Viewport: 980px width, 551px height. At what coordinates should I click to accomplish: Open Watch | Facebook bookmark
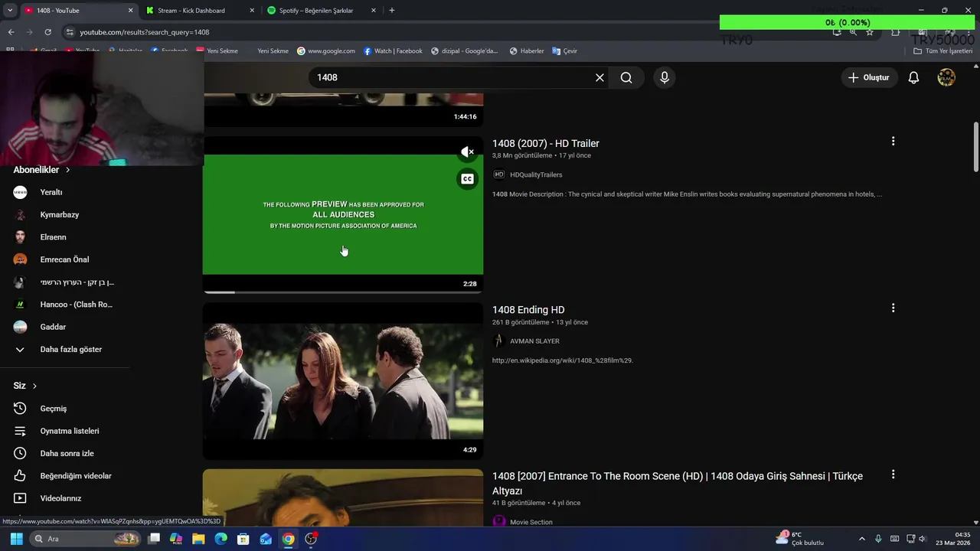393,51
